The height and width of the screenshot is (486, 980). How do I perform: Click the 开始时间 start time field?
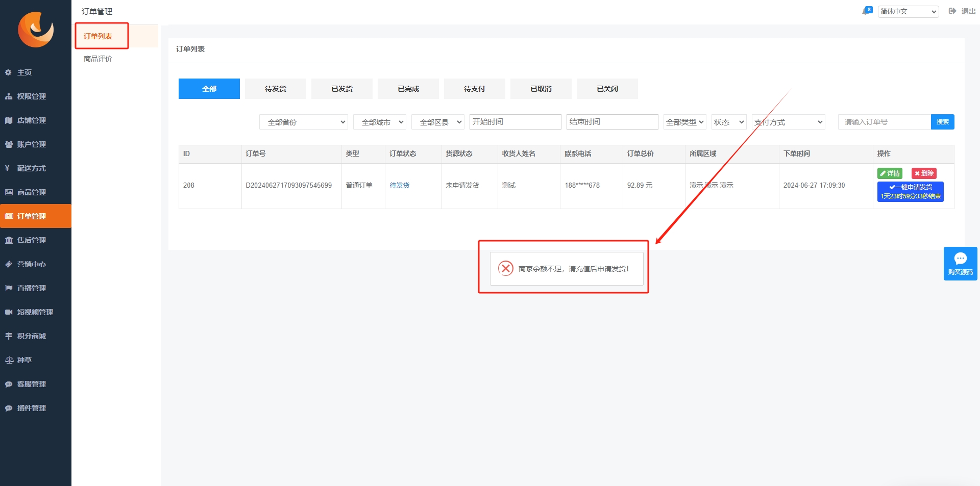tap(516, 122)
